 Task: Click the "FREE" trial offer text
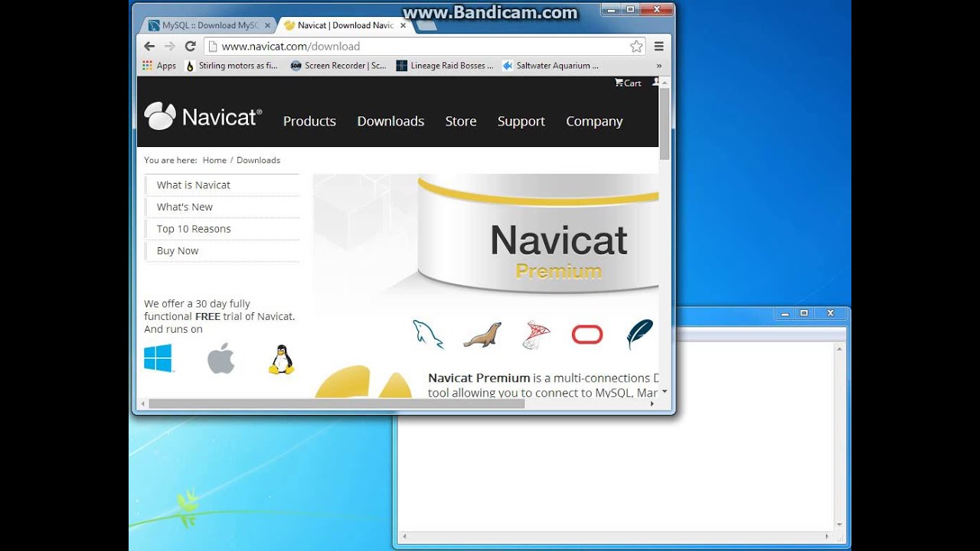(207, 316)
